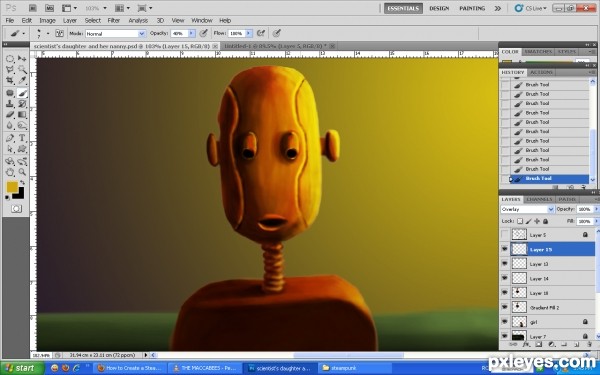This screenshot has height=375, width=600.
Task: Select the Crop tool
Action: (10, 80)
